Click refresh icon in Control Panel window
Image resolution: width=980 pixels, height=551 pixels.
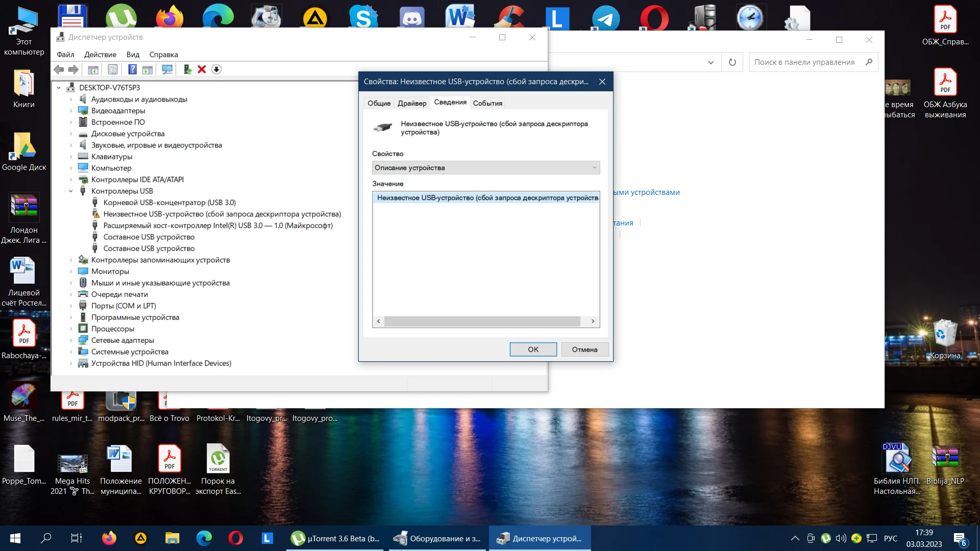coord(732,62)
